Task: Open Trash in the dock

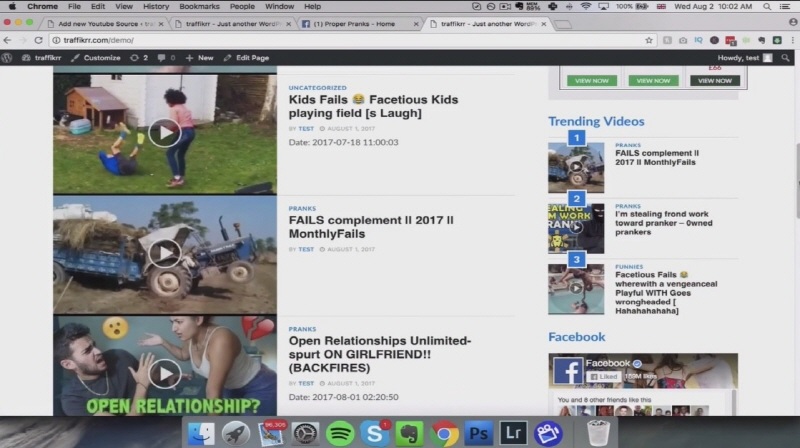Action: (597, 434)
